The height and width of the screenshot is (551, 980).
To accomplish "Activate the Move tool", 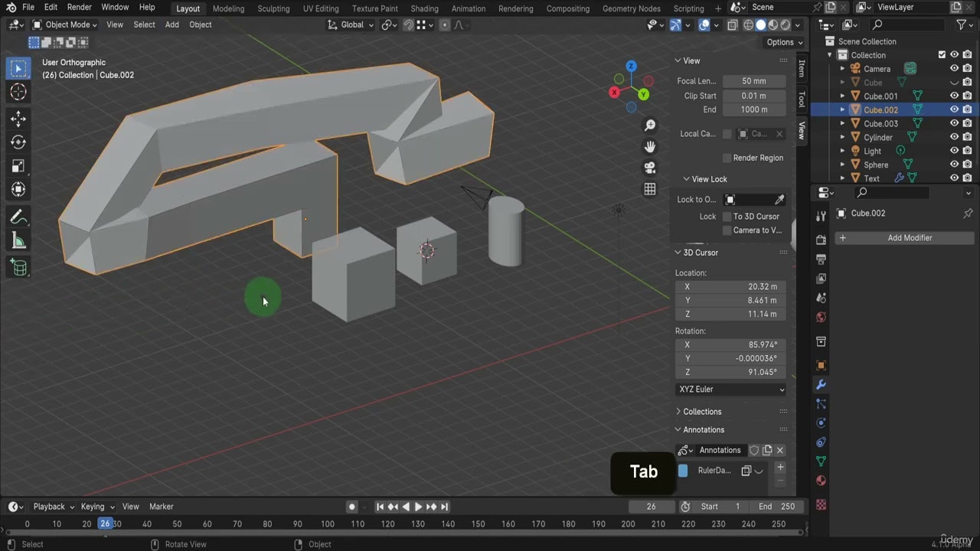I will click(18, 119).
